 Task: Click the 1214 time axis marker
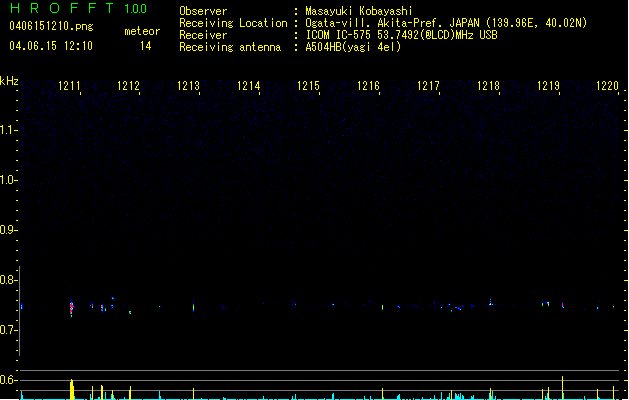click(248, 86)
